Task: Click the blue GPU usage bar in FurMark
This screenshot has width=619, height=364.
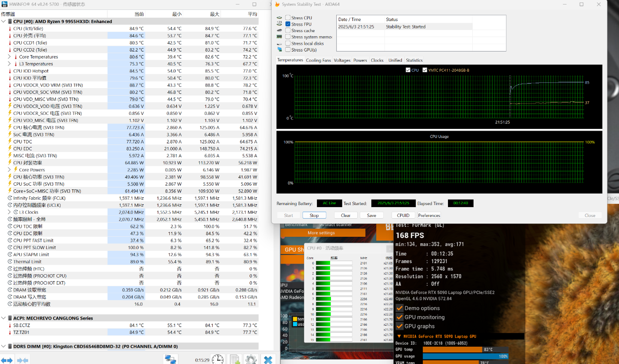Action: [x=465, y=356]
